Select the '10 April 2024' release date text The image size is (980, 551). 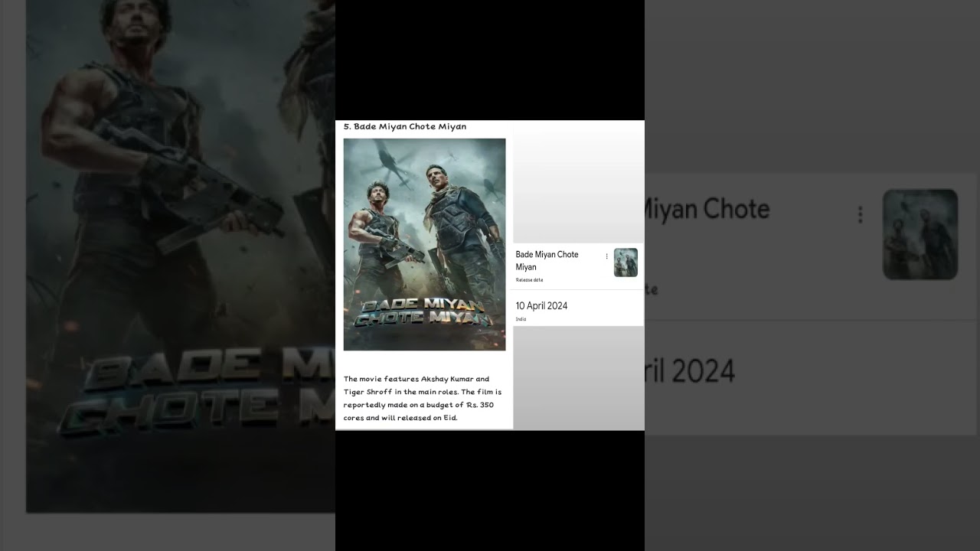541,305
